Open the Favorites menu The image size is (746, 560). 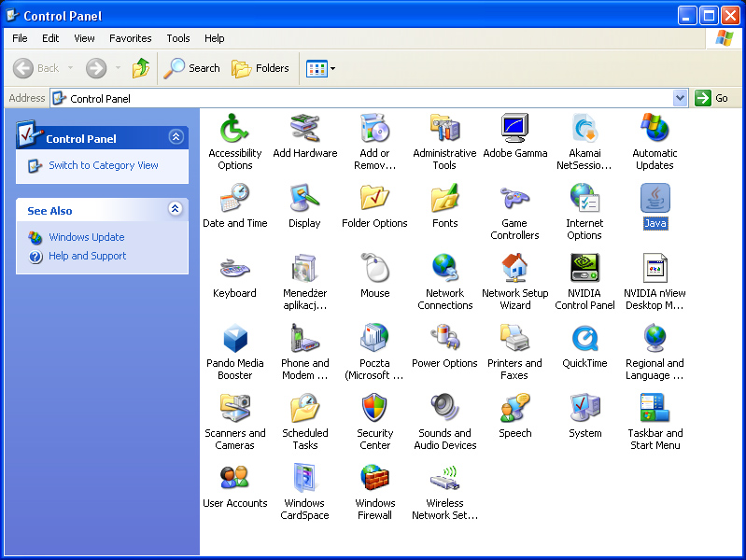pyautogui.click(x=131, y=38)
